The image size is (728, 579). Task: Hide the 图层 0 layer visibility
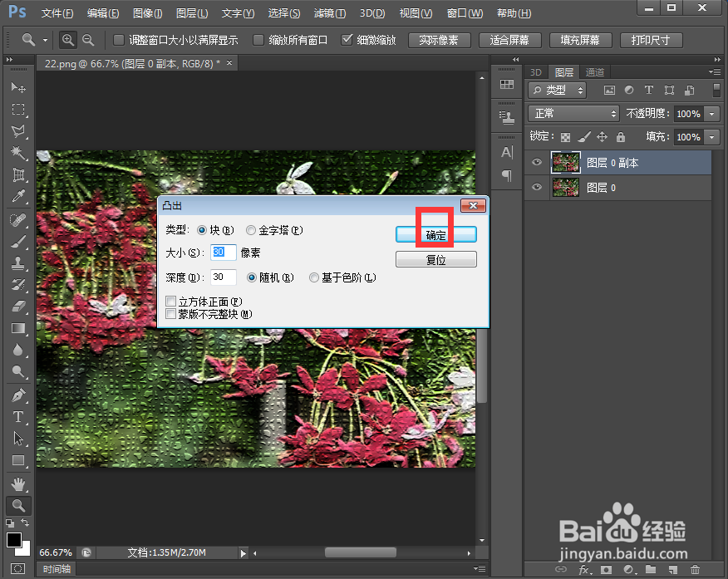click(x=535, y=187)
